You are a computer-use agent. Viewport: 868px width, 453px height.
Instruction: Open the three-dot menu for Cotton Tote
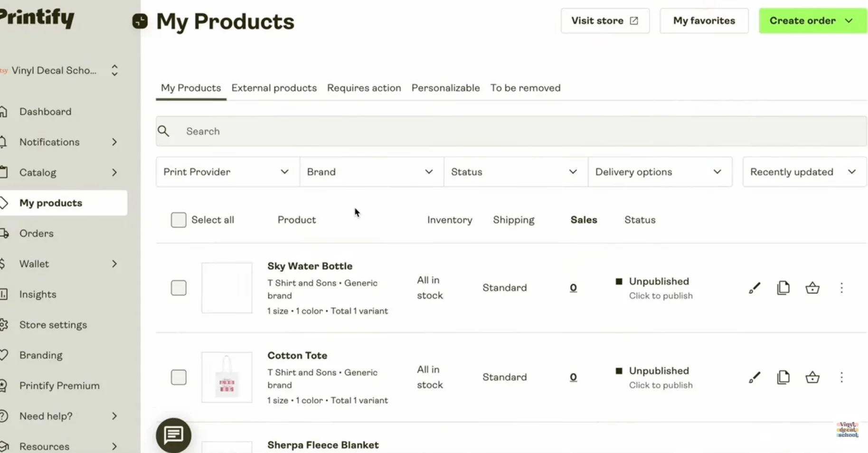pyautogui.click(x=841, y=377)
